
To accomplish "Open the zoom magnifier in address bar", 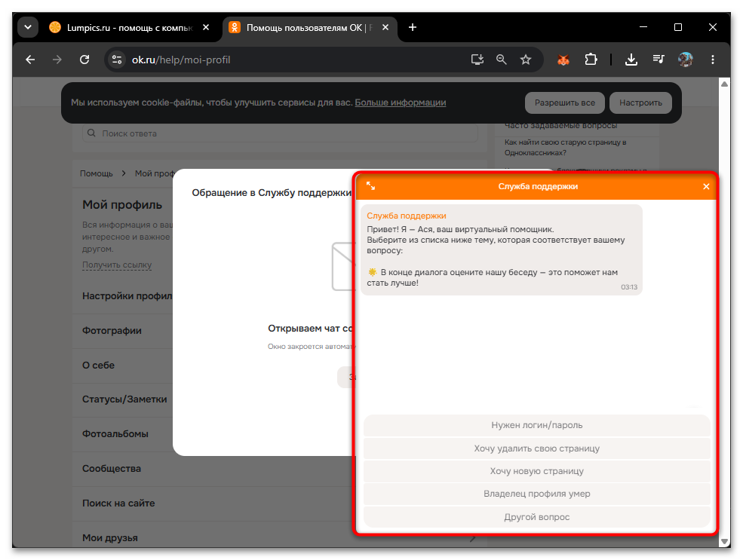I will click(x=502, y=60).
